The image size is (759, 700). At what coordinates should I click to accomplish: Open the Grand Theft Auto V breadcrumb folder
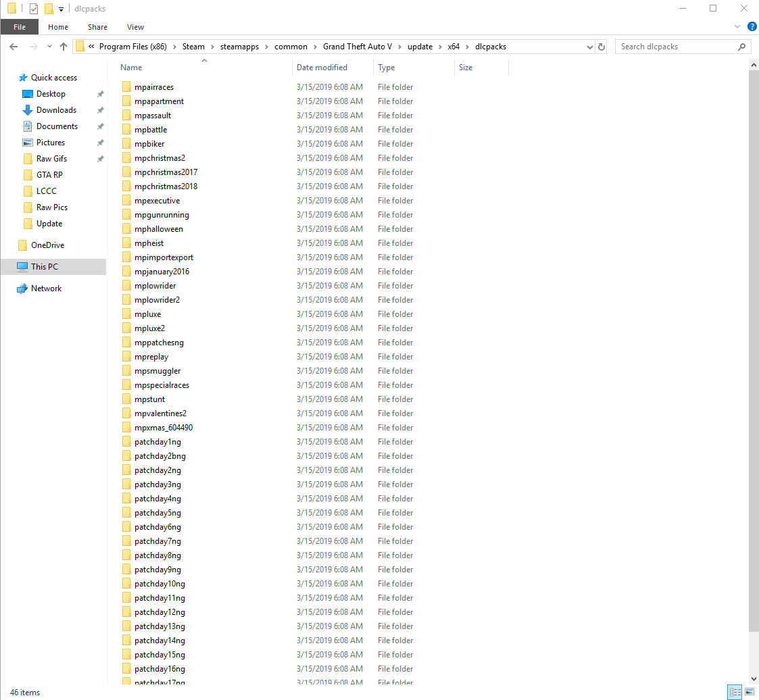358,47
